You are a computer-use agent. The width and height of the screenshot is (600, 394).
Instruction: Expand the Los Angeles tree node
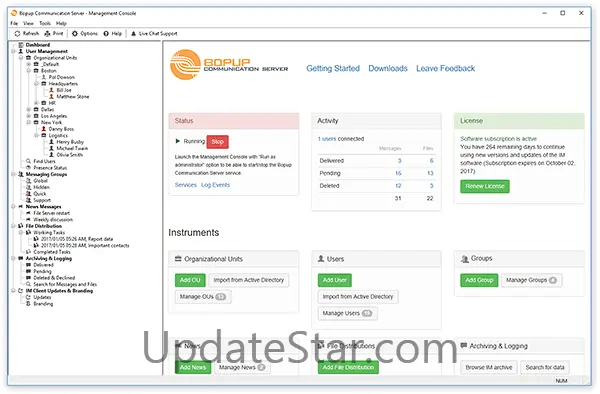pyautogui.click(x=29, y=116)
